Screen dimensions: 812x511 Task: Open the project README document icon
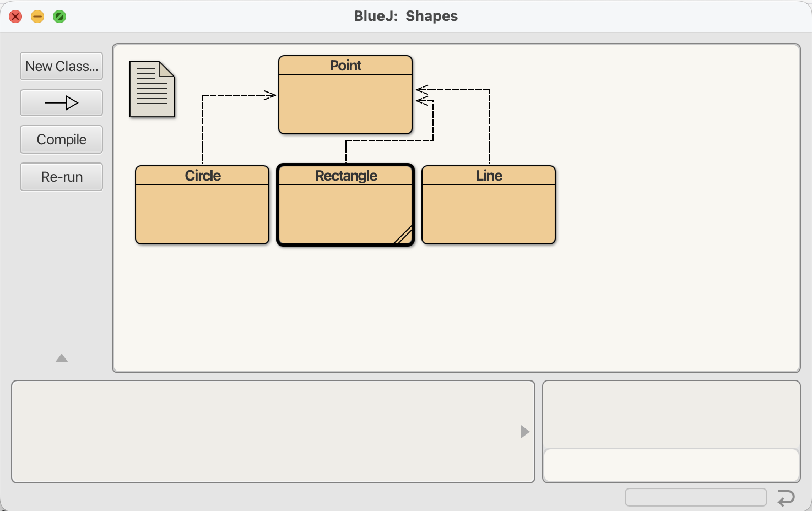[151, 89]
